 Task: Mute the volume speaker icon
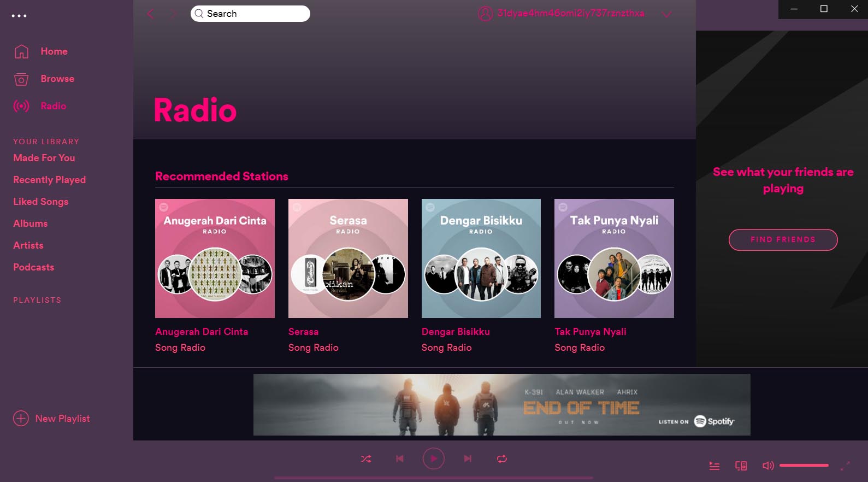(x=768, y=466)
